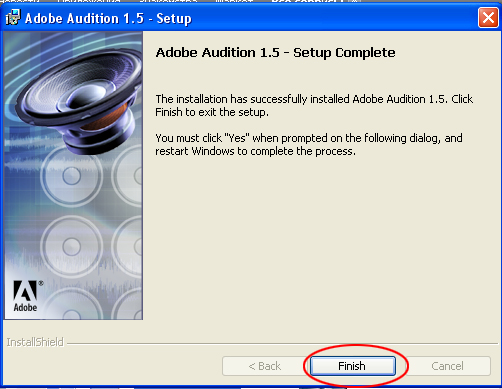Click the empty dialog area below the text
Image resolution: width=502 pixels, height=389 pixels.
(x=320, y=247)
